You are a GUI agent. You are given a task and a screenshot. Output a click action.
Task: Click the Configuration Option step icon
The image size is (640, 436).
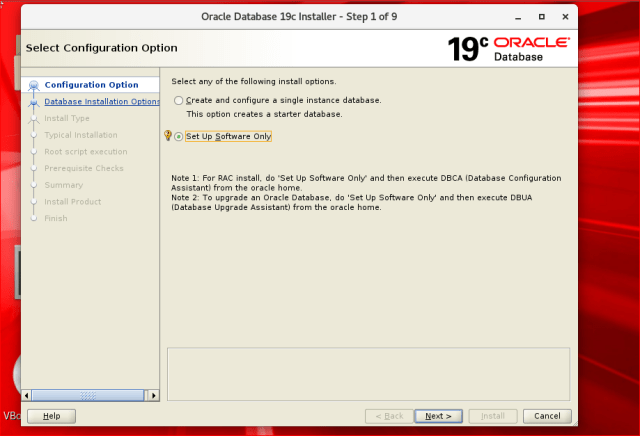coord(33,85)
